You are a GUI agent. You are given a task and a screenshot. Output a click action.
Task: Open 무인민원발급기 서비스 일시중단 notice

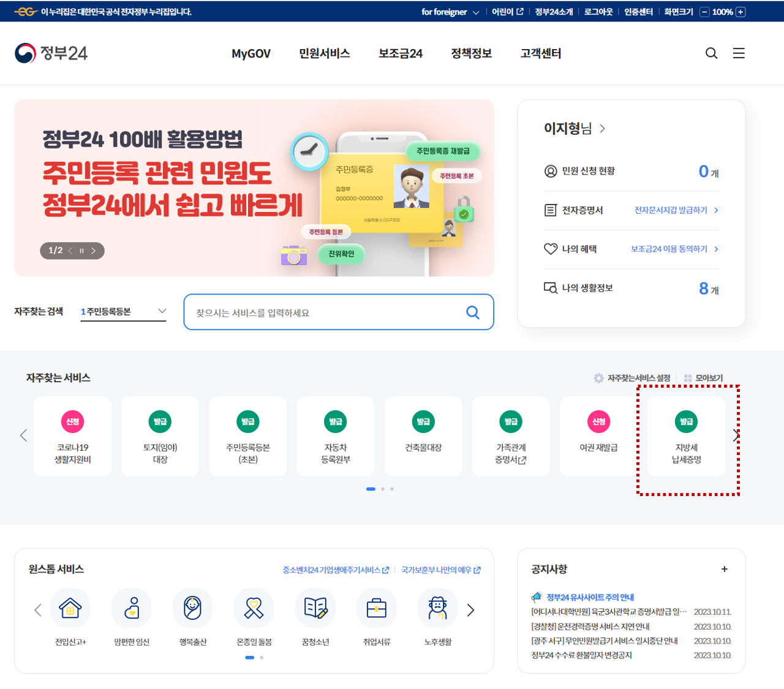pos(604,641)
